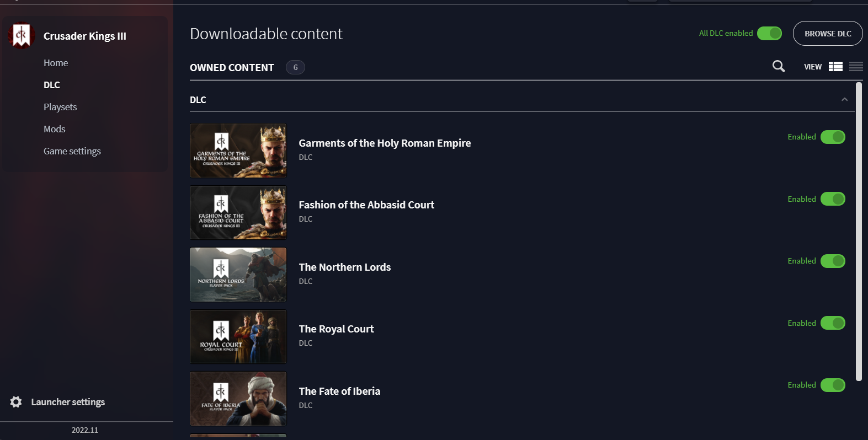Image resolution: width=868 pixels, height=440 pixels.
Task: Select The Royal Court cover image
Action: (238, 337)
